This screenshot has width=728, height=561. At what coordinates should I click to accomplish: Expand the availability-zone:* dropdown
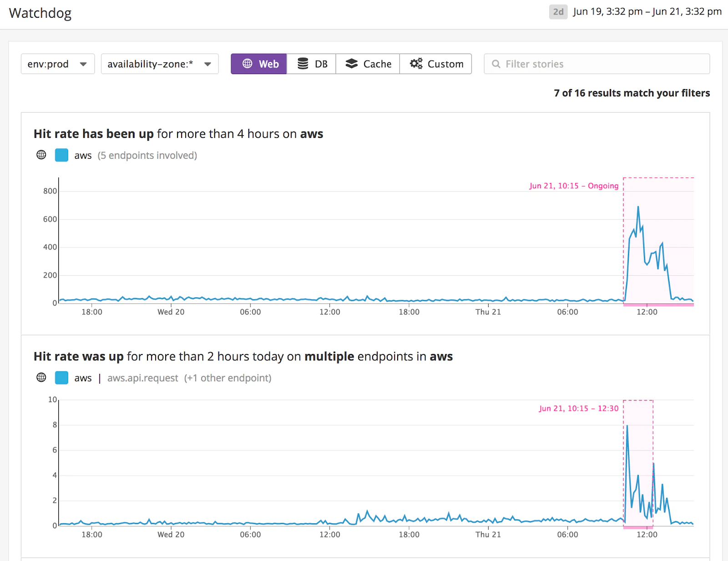(x=159, y=64)
